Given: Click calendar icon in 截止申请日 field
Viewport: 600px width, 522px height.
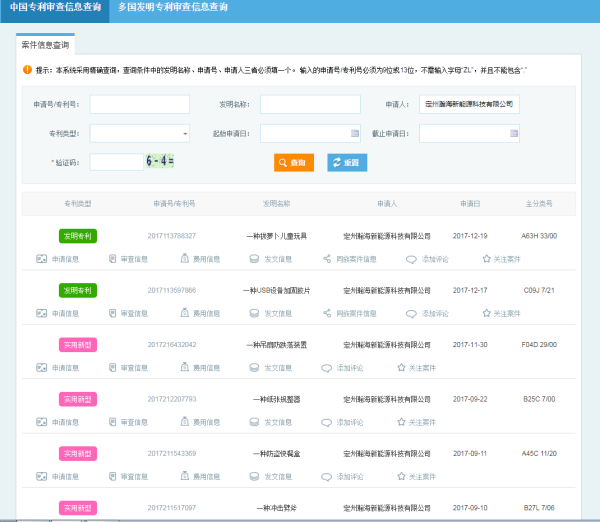Looking at the screenshot, I should [x=513, y=133].
